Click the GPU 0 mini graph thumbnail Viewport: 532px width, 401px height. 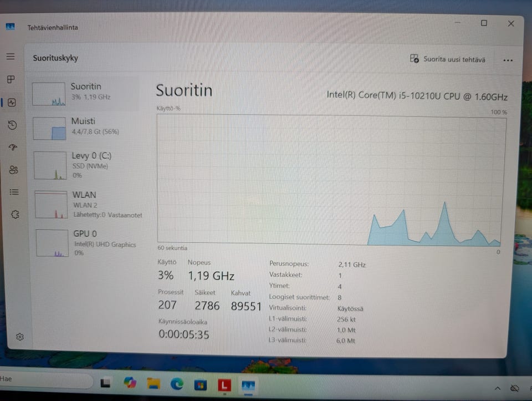coord(52,243)
